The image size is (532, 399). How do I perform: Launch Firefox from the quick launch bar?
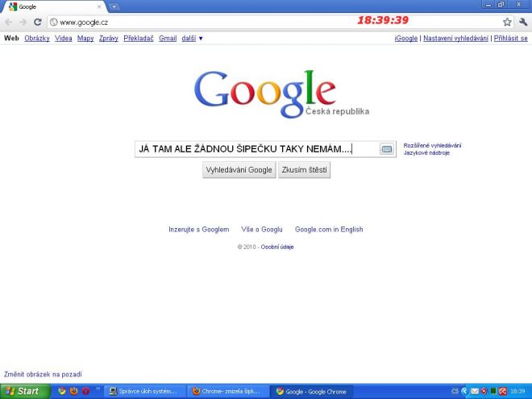pyautogui.click(x=73, y=391)
